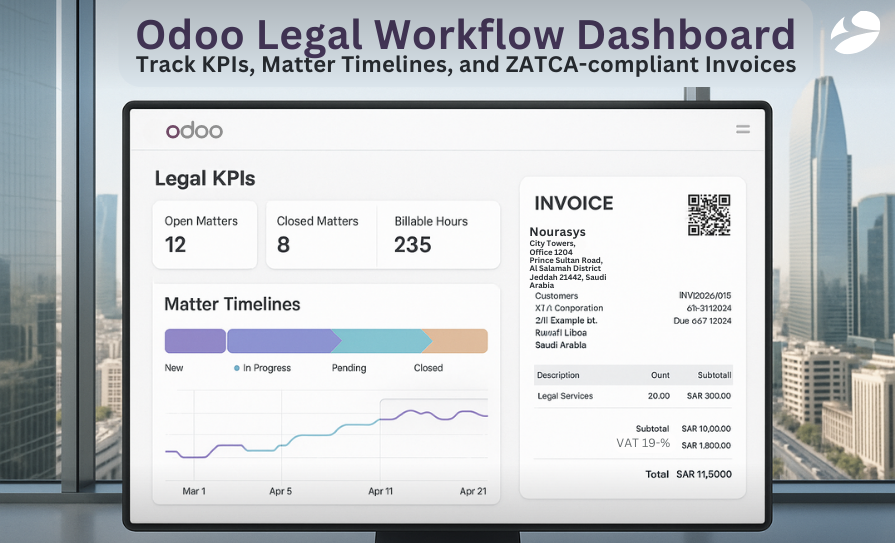Click the Description column header
This screenshot has width=895, height=543.
558,375
